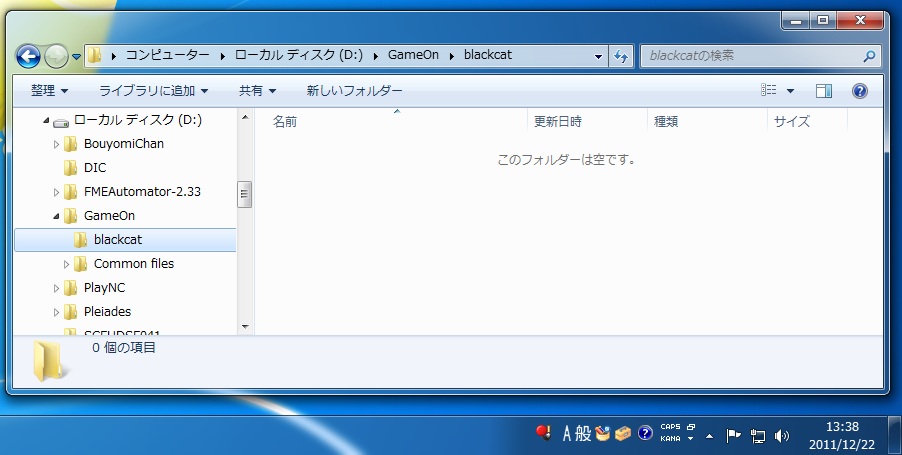The height and width of the screenshot is (455, 902).
Task: Click the change view icon
Action: click(769, 91)
